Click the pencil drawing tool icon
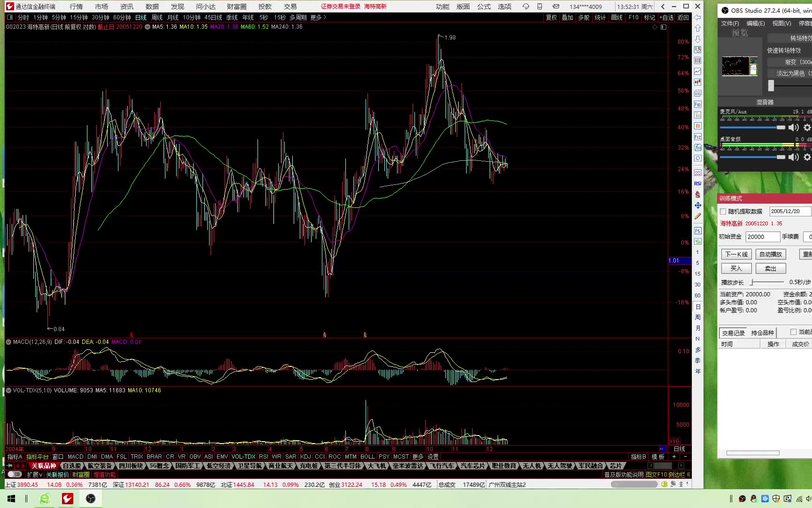 pos(698,216)
